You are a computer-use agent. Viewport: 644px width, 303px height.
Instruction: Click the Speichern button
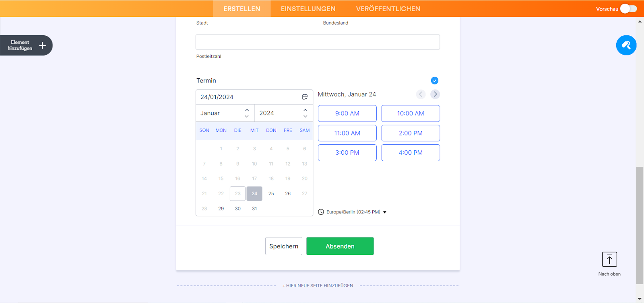[283, 246]
